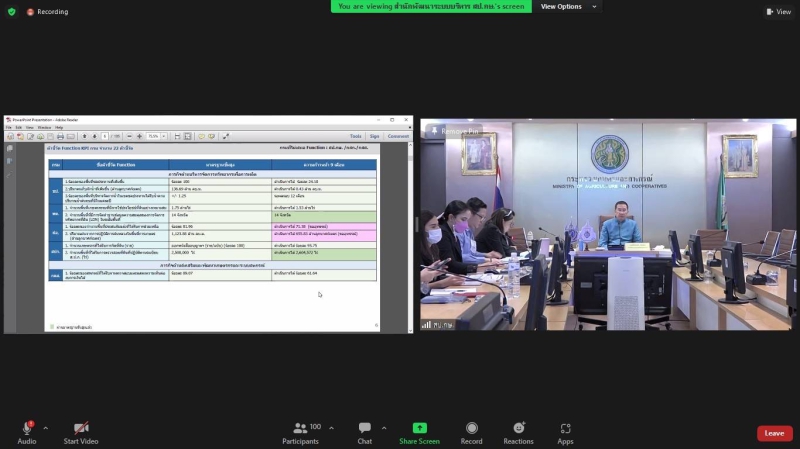
Task: Open the Reactions menu
Action: [x=518, y=428]
